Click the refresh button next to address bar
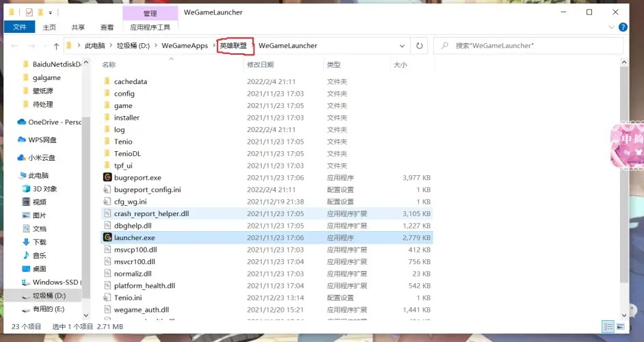This screenshot has height=342, width=644. 419,46
